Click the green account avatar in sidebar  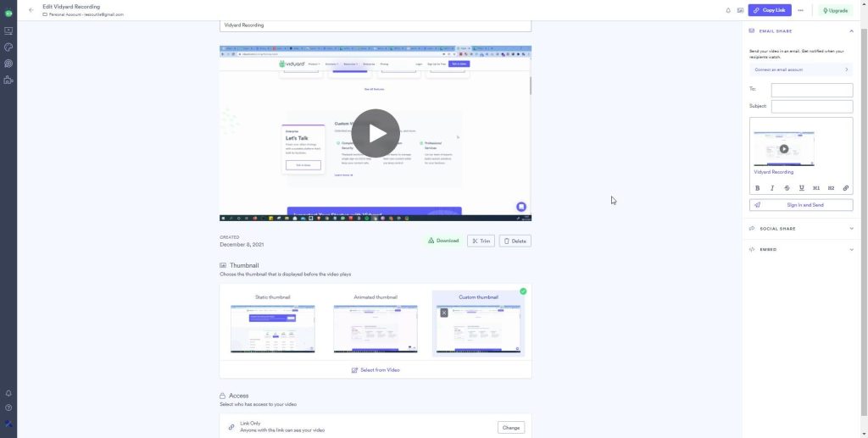point(8,14)
